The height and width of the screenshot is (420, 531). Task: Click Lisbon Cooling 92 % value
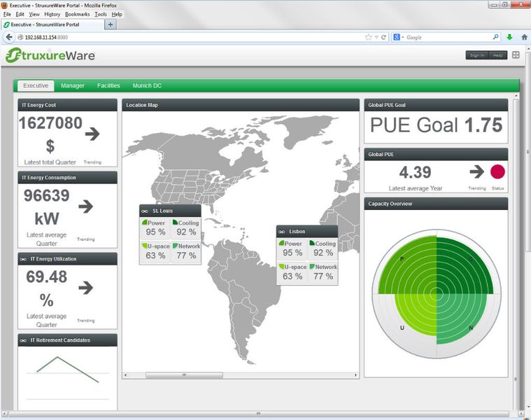click(323, 253)
